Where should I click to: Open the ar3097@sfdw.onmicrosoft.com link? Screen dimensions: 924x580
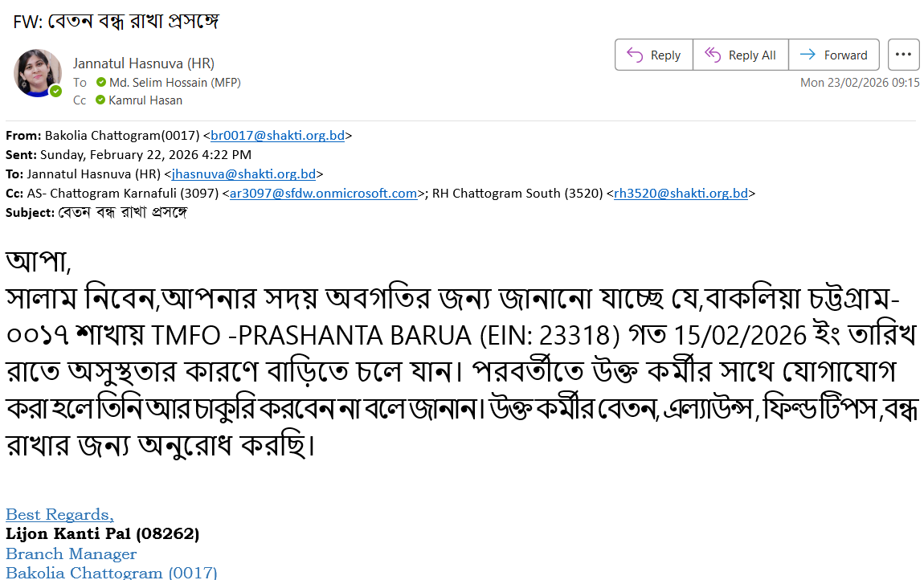[x=323, y=194]
